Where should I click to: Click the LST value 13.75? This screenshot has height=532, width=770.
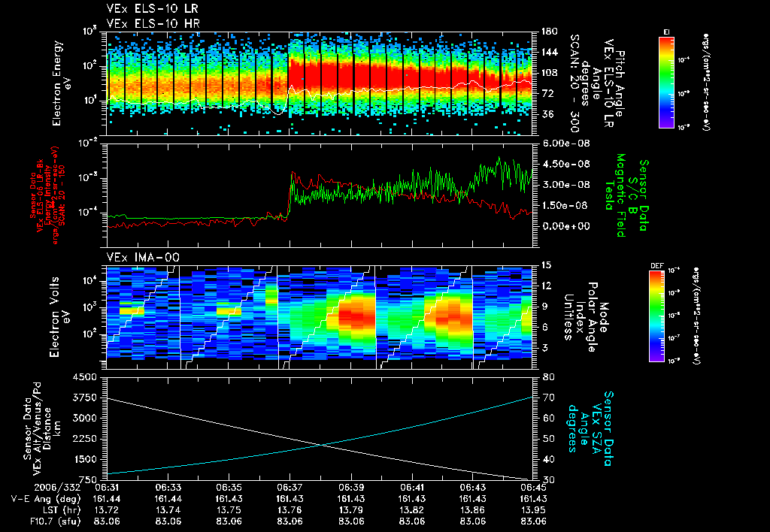click(x=229, y=510)
